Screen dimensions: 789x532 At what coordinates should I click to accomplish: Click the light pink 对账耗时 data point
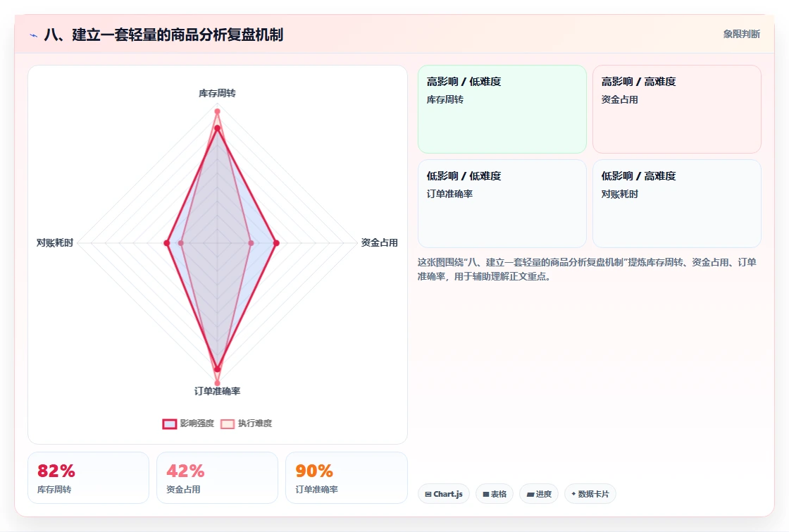[181, 243]
